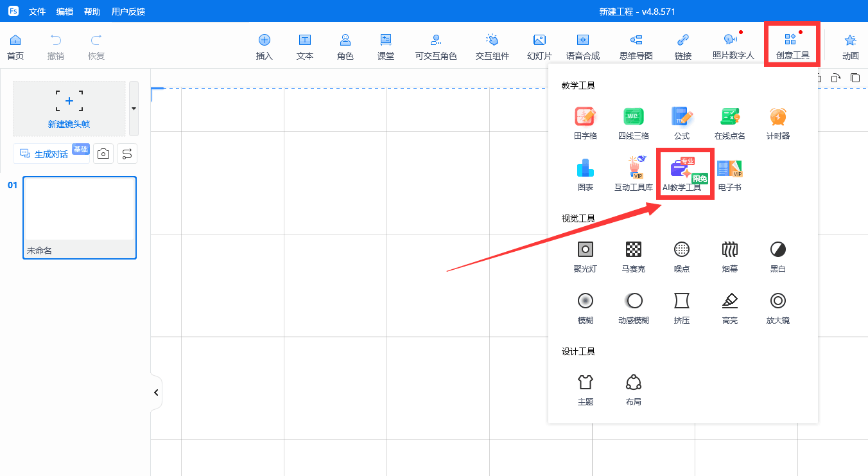Viewport: 868px width, 476px height.
Task: Select the 马赛克 mosaic tool
Action: coord(633,250)
